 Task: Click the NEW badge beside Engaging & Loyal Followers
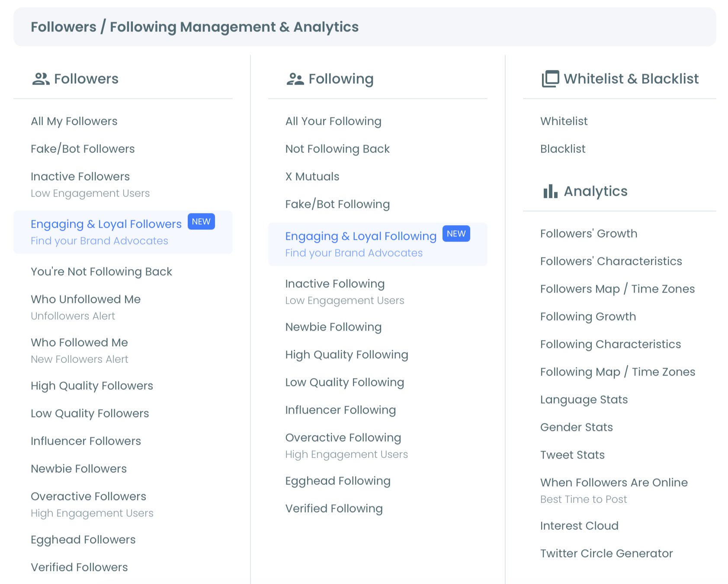click(201, 221)
